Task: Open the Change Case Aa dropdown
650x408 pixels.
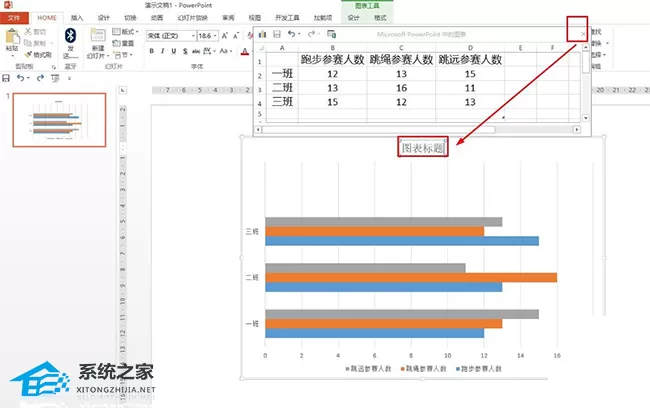Action: point(226,51)
